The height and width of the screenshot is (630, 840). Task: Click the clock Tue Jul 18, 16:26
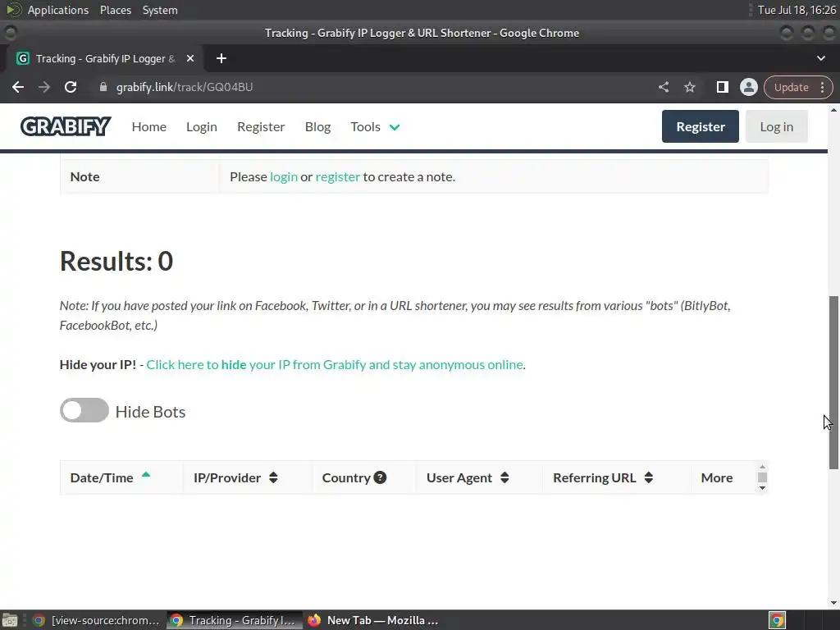pos(796,10)
